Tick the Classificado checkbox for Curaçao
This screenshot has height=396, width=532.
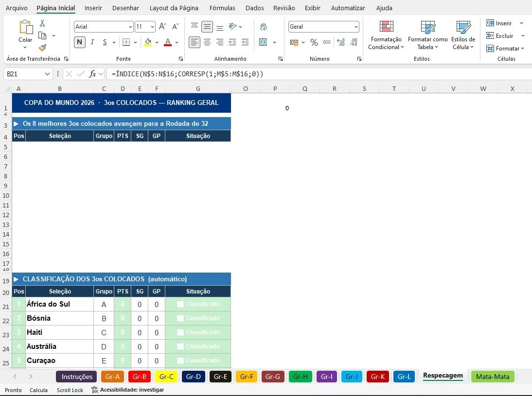coord(180,361)
